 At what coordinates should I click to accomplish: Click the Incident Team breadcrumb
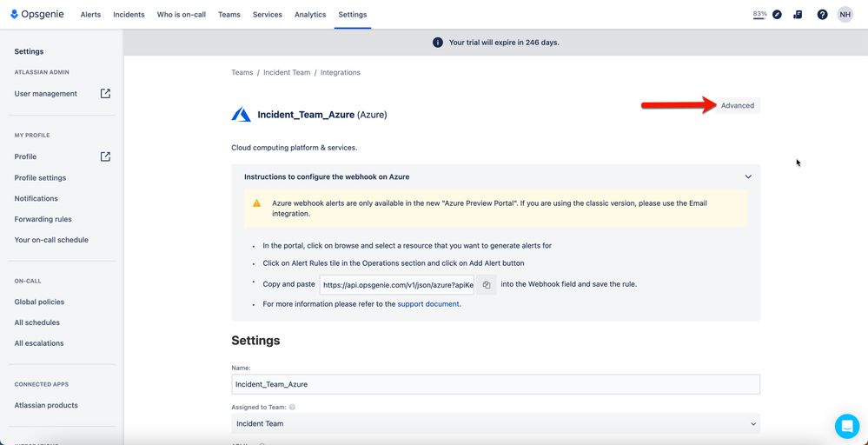pos(287,72)
